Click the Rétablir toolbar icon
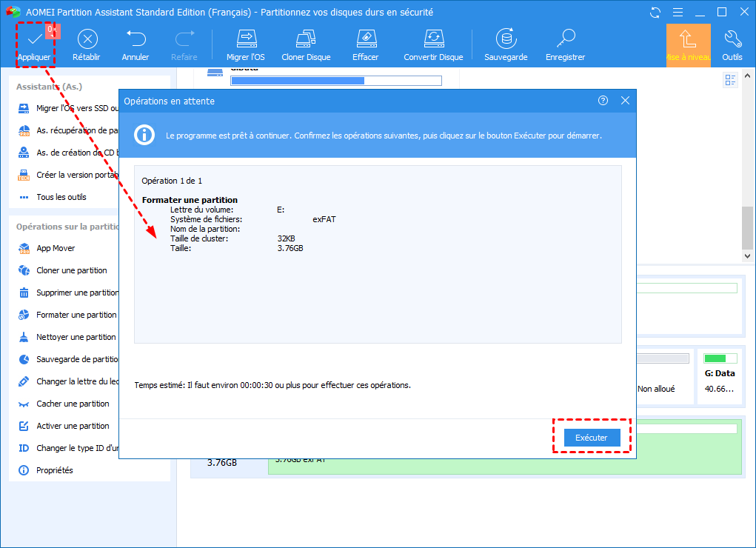The height and width of the screenshot is (548, 756). click(87, 39)
